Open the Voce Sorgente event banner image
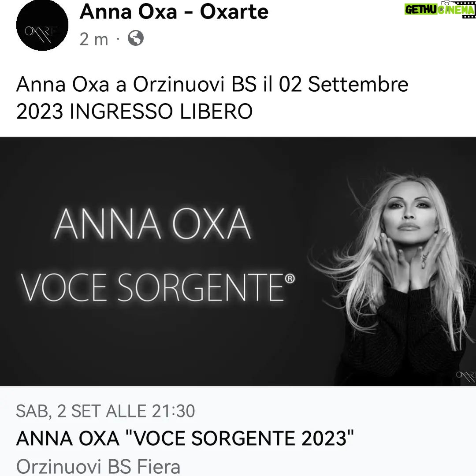The image size is (476, 476). [x=238, y=262]
